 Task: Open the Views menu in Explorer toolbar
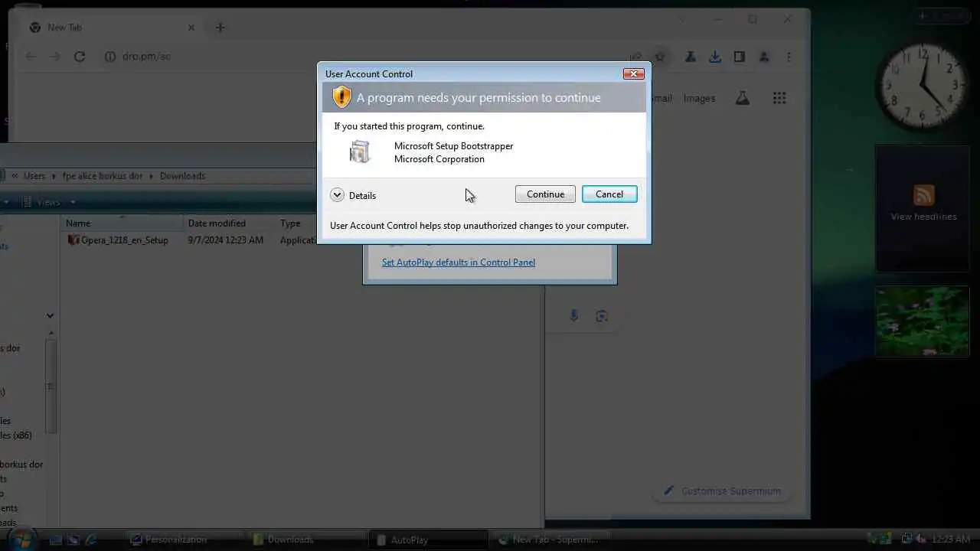click(48, 202)
